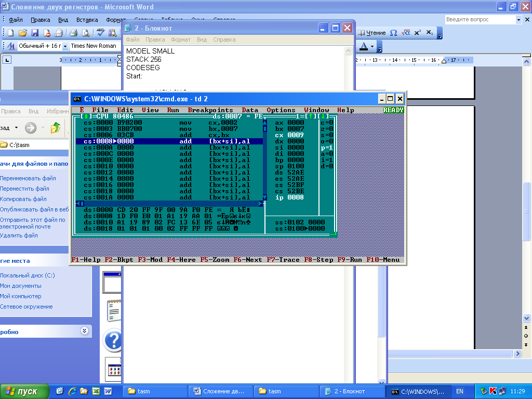
Task: Click the Notepad title bar icon
Action: pyautogui.click(x=128, y=28)
